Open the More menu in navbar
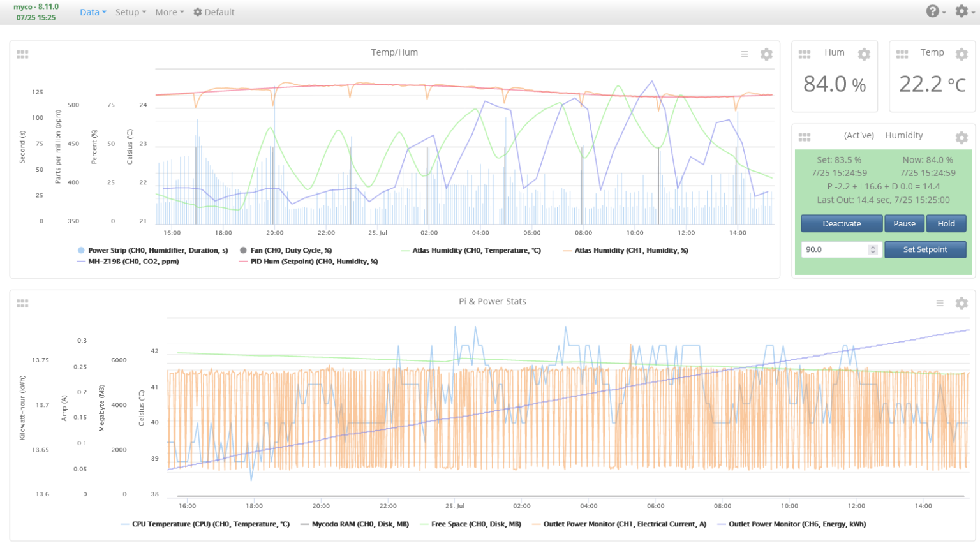 pos(169,12)
